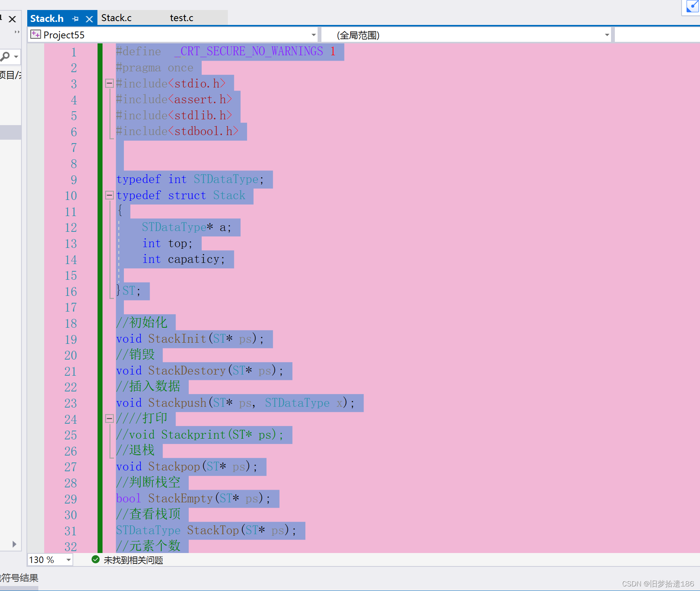This screenshot has height=591, width=700.
Task: Click on StackEmpty function declaration
Action: pyautogui.click(x=193, y=498)
